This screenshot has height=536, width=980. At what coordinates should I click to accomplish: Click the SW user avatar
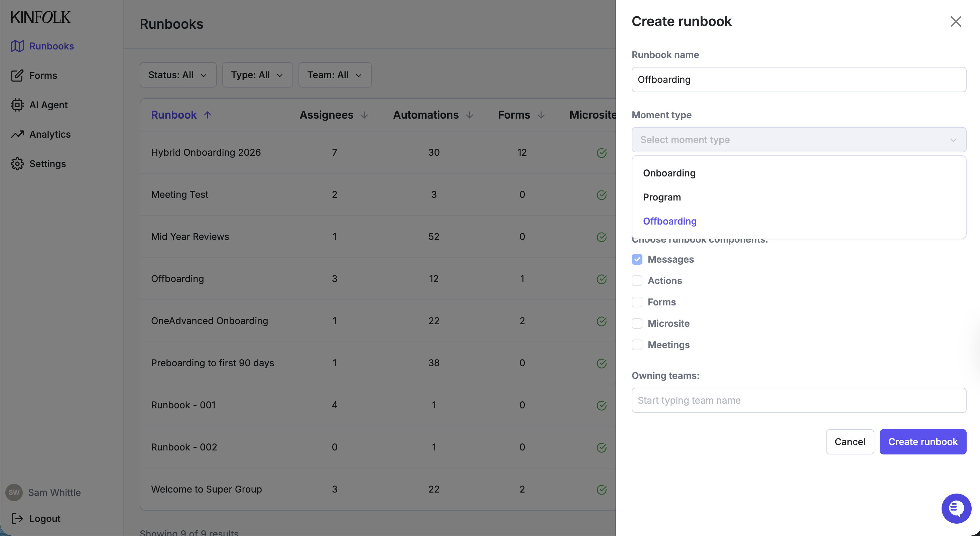[x=14, y=493]
